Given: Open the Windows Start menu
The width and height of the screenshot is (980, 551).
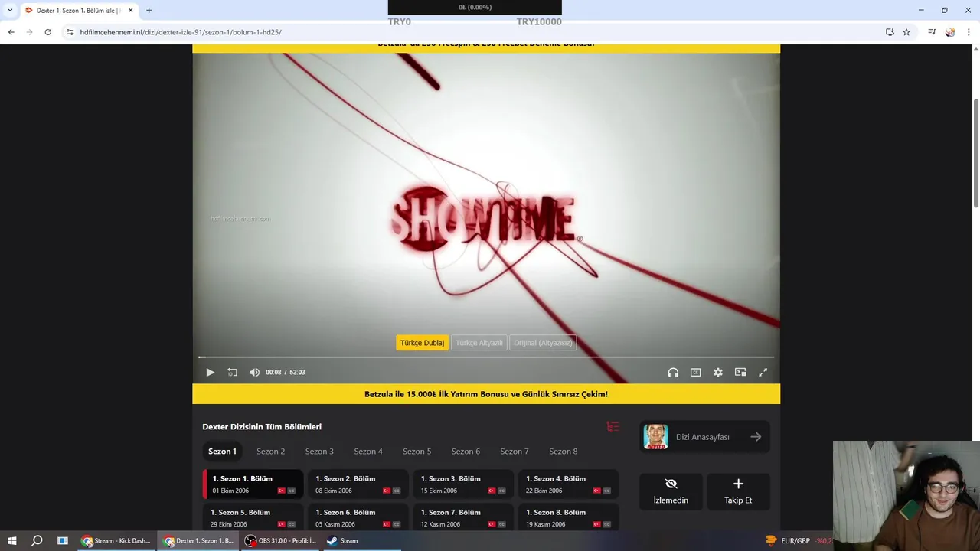Looking at the screenshot, I should [x=12, y=540].
